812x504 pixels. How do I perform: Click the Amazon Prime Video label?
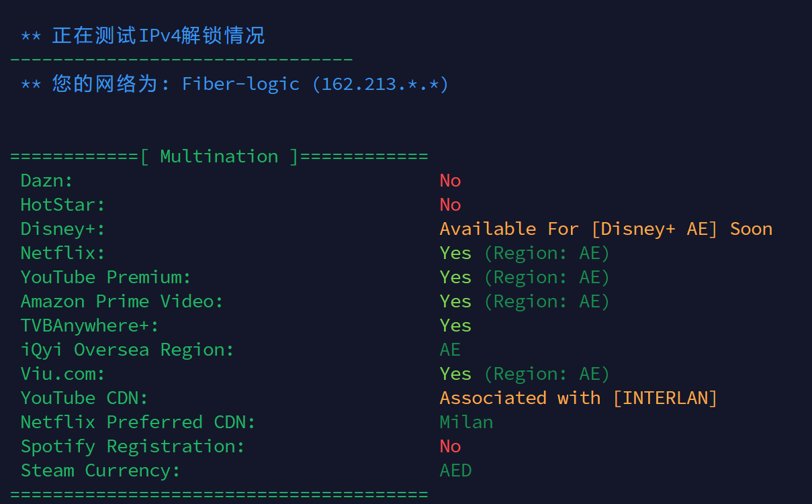point(122,301)
